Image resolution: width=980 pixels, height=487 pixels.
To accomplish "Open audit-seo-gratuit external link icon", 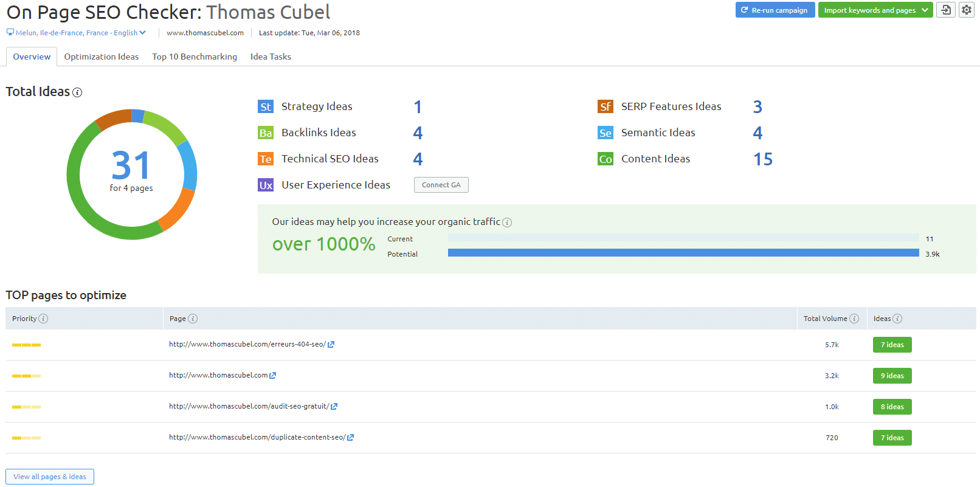I will (x=334, y=407).
